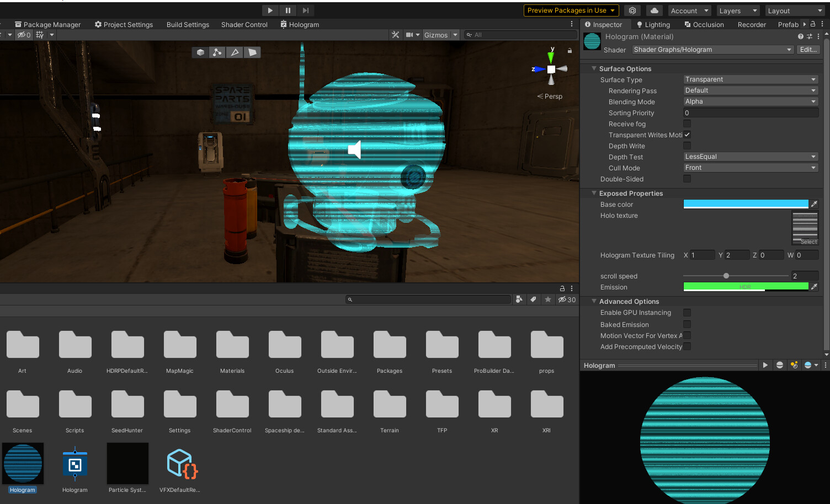Open the Hologram shader graph asset
Image resolution: width=830 pixels, height=504 pixels.
(75, 463)
